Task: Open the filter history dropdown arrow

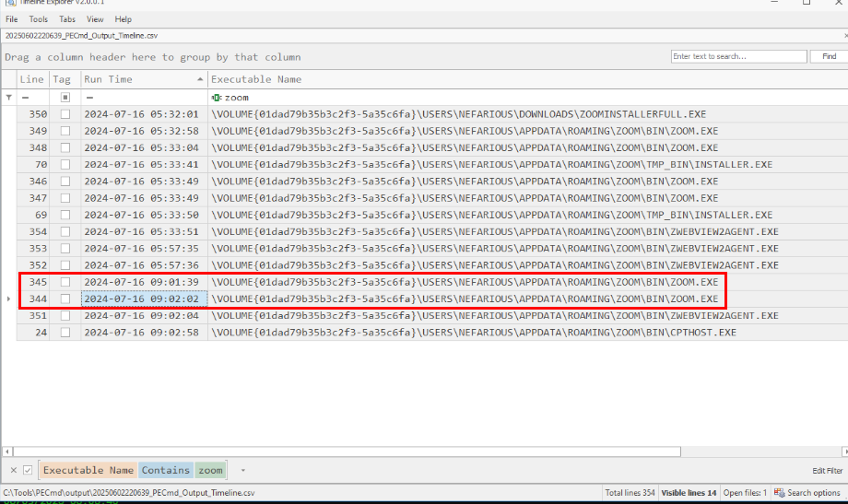Action: (242, 470)
